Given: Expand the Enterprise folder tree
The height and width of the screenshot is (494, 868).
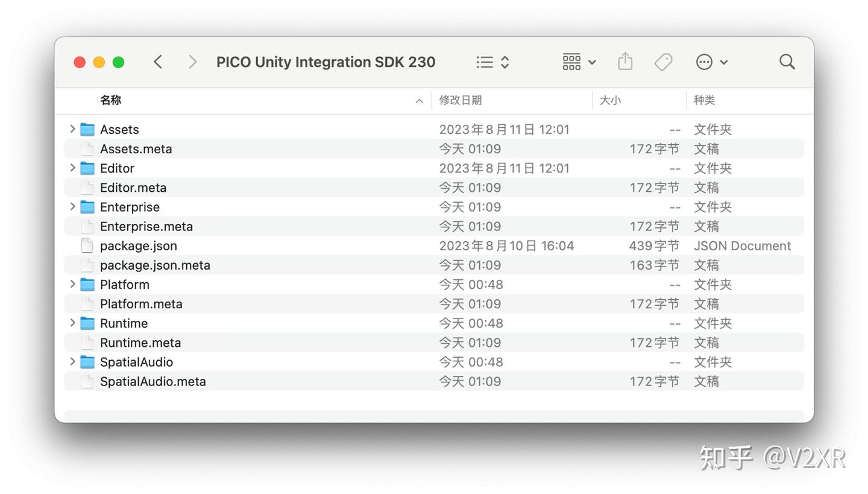Looking at the screenshot, I should (72, 206).
